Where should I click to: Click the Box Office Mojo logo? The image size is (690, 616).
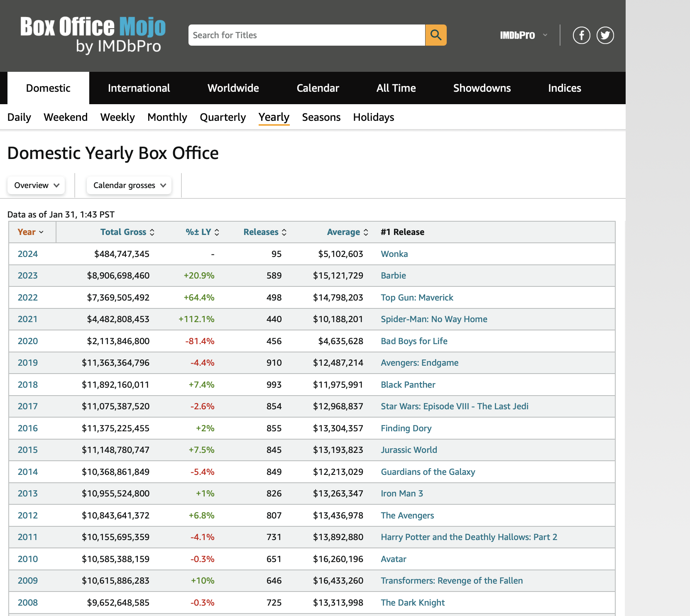click(x=93, y=35)
